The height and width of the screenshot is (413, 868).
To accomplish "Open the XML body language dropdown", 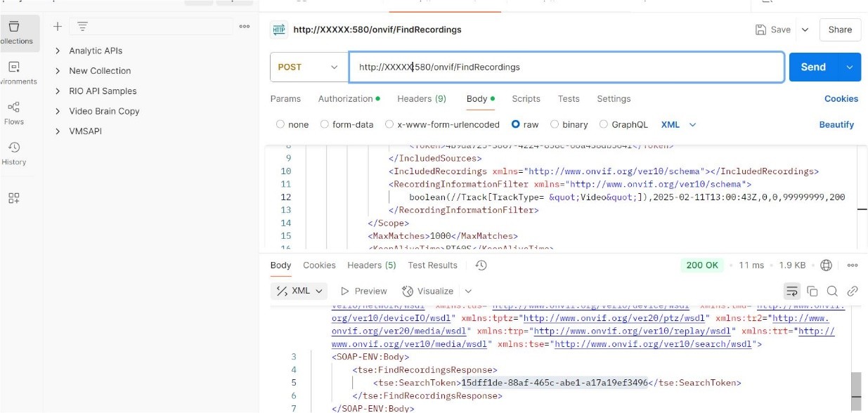I will pyautogui.click(x=678, y=124).
